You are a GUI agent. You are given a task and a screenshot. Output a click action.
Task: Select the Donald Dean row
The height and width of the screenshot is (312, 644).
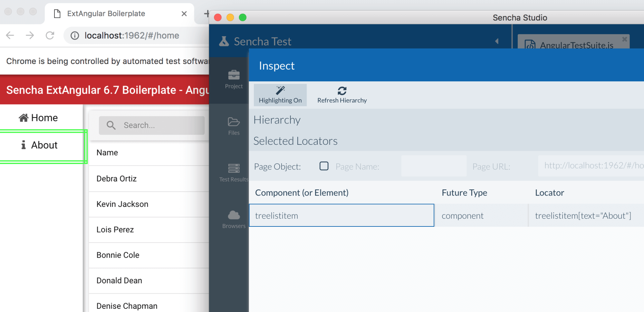pos(149,280)
